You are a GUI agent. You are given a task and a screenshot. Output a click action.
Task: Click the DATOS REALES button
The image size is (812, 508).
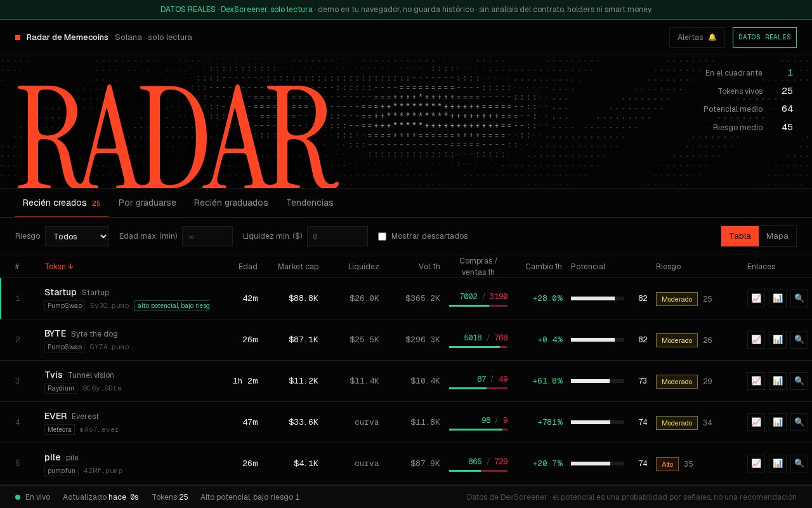click(x=764, y=37)
